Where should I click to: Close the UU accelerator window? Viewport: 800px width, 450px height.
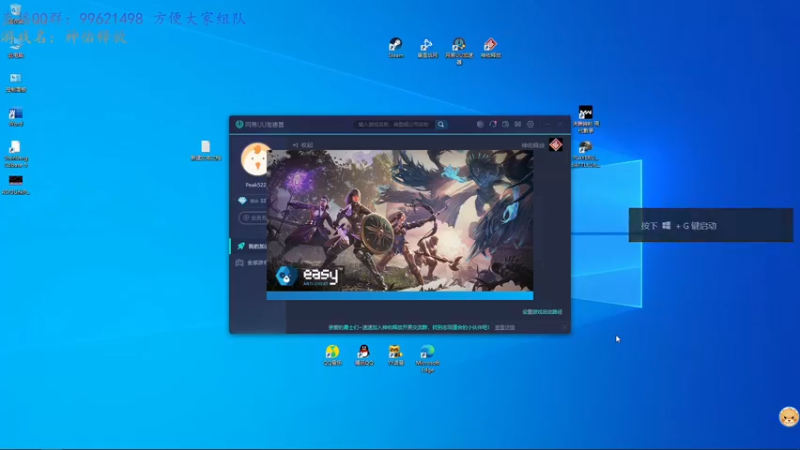pos(560,124)
